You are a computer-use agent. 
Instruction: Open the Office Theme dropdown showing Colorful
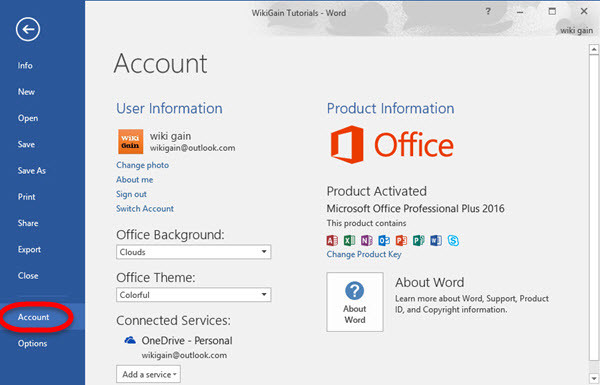tap(194, 295)
